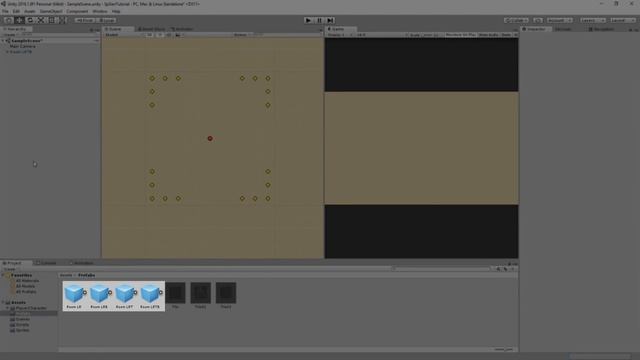Toggle Mute Audio in Game view
The width and height of the screenshot is (640, 360).
(x=488, y=35)
